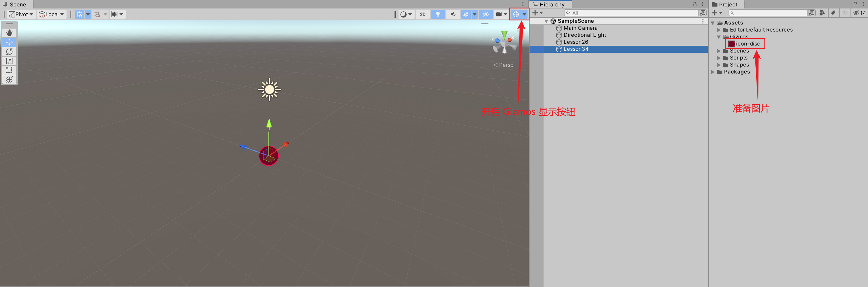Click the orientation gizmo Y axis cone
Image resolution: width=868 pixels, height=287 pixels.
point(504,34)
